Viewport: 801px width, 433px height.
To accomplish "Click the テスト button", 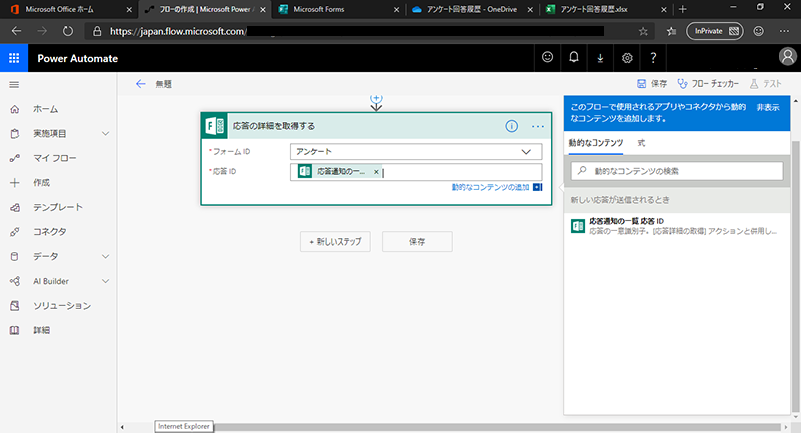I will point(766,84).
